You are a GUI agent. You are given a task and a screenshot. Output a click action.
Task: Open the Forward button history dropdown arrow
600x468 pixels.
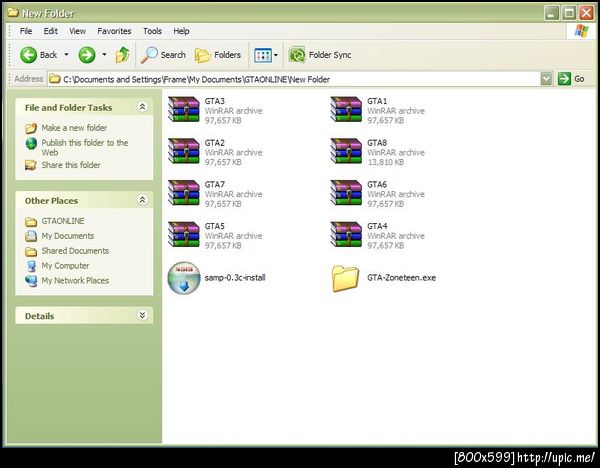coord(104,55)
